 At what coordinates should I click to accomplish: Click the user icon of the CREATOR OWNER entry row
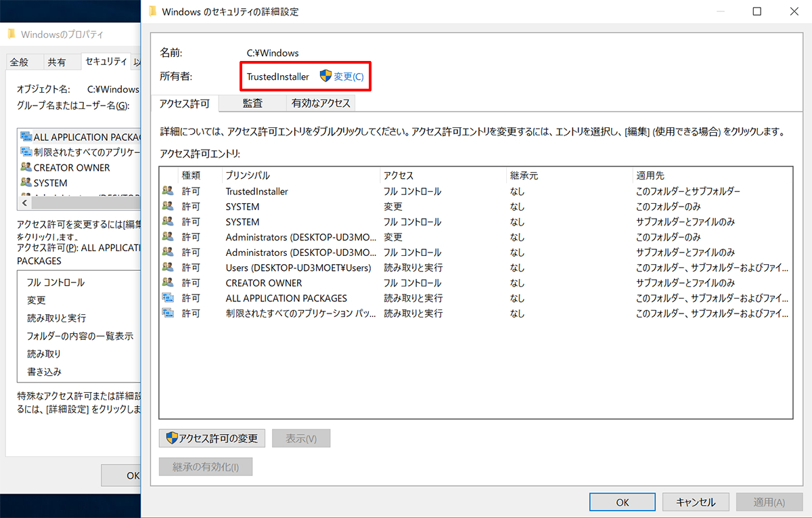pyautogui.click(x=168, y=282)
